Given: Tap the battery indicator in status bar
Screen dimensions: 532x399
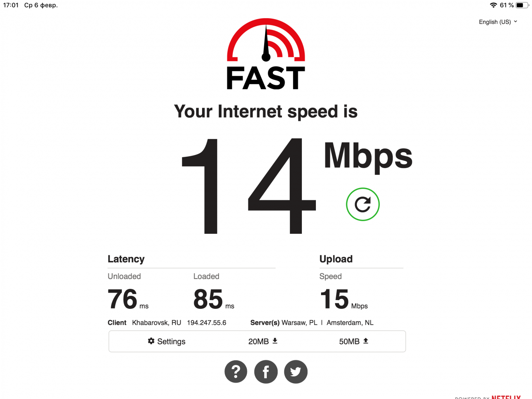Looking at the screenshot, I should pyautogui.click(x=522, y=5).
